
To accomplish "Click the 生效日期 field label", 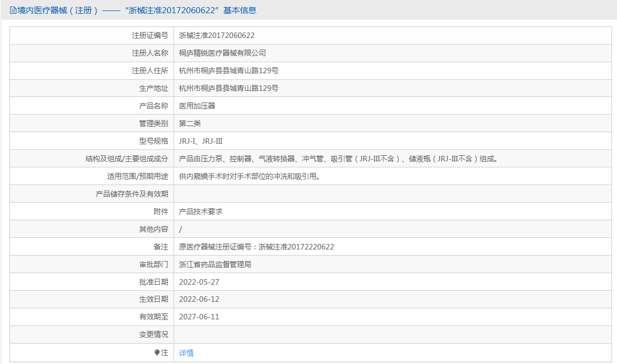I will point(154,300).
